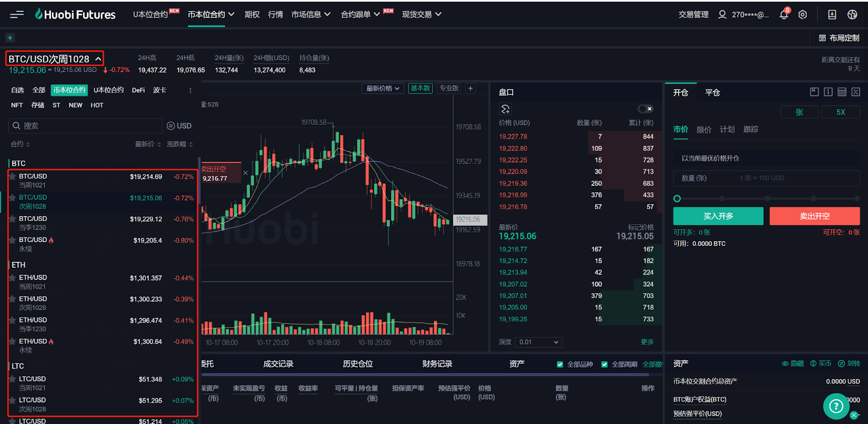Filter contract list by DeFi category

point(138,90)
